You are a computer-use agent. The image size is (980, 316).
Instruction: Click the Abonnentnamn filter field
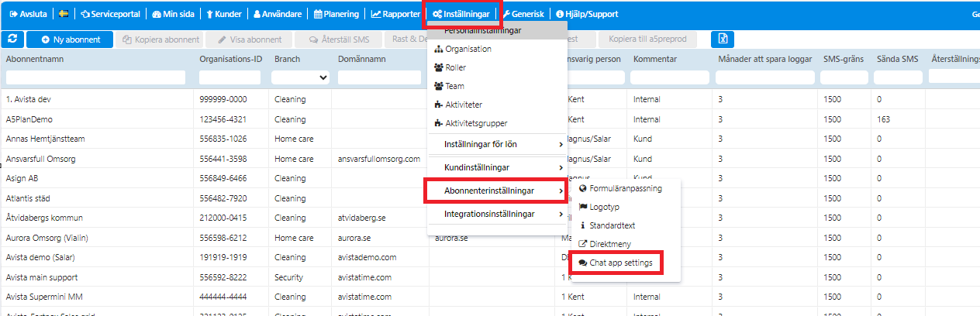[95, 77]
